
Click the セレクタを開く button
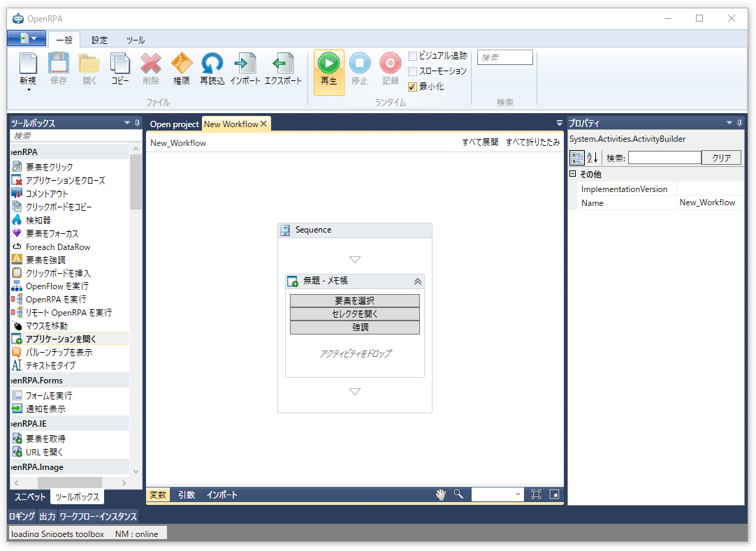point(355,314)
